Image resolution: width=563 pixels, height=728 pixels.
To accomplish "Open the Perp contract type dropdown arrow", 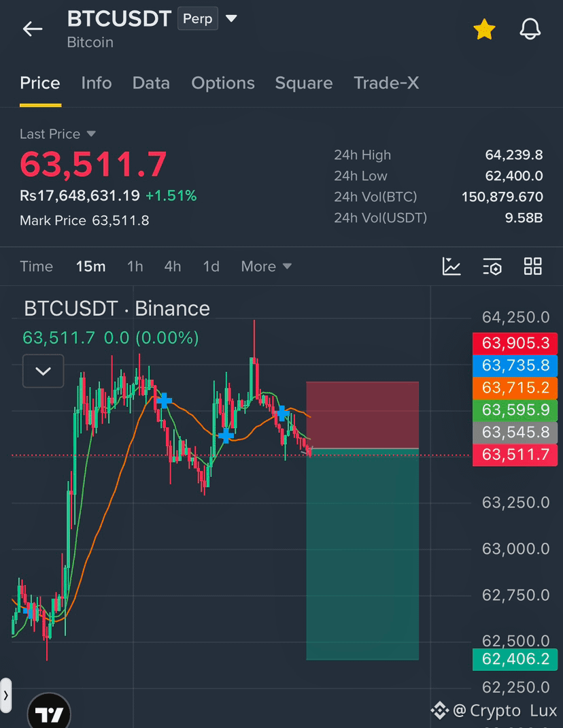I will tap(231, 18).
